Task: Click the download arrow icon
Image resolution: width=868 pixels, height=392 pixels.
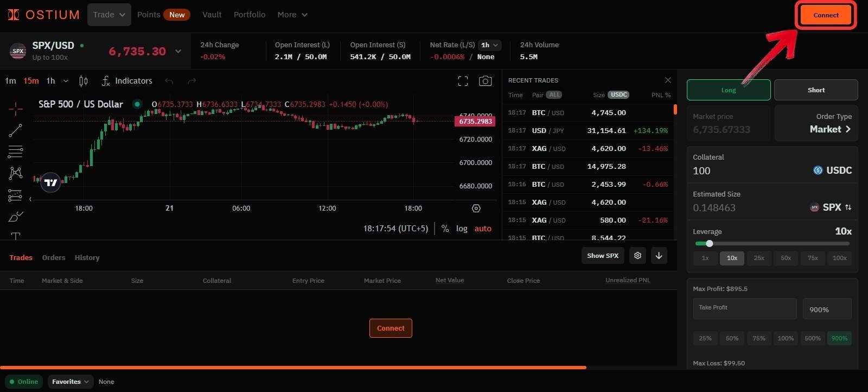Action: (659, 256)
